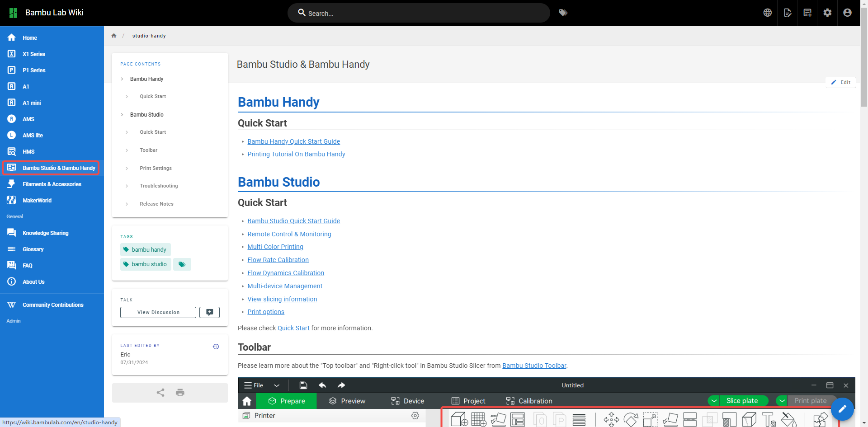Click the share icon below Last Edited
Image resolution: width=868 pixels, height=427 pixels.
(160, 392)
